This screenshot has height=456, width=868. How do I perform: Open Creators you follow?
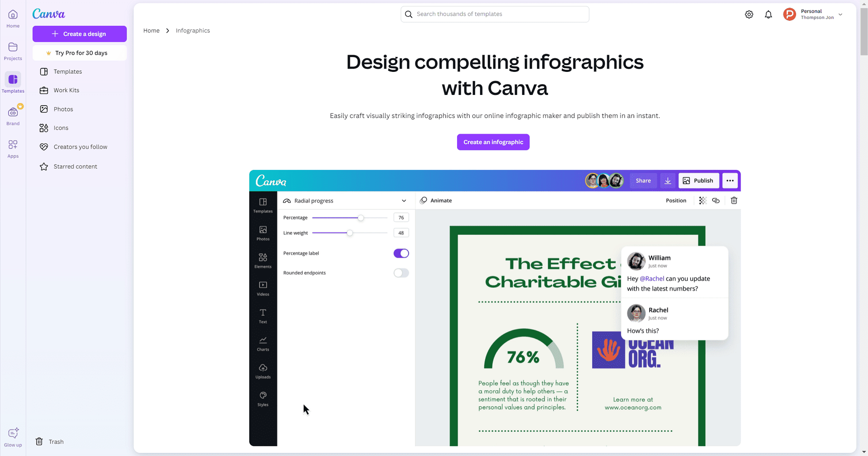coord(80,147)
